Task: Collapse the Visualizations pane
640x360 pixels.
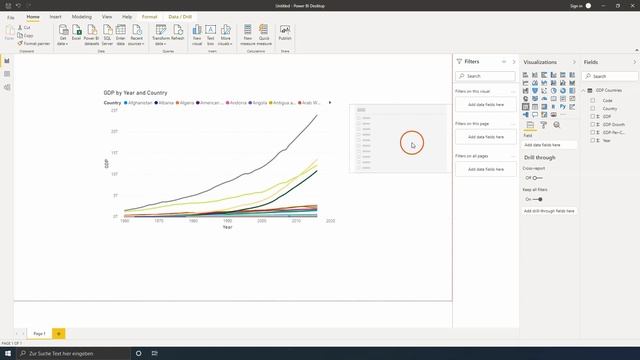Action: pos(574,62)
